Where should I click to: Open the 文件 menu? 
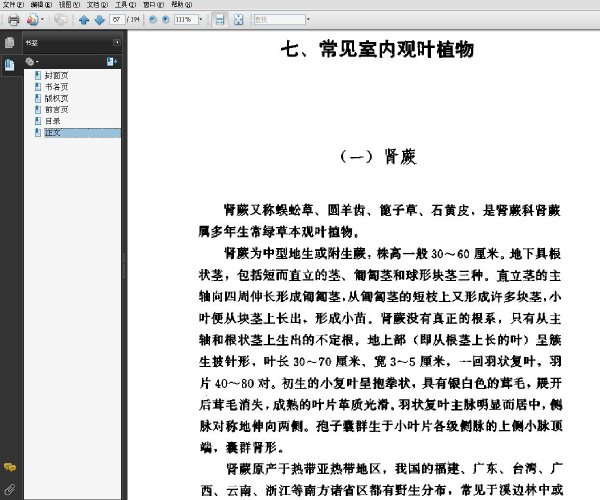point(13,5)
